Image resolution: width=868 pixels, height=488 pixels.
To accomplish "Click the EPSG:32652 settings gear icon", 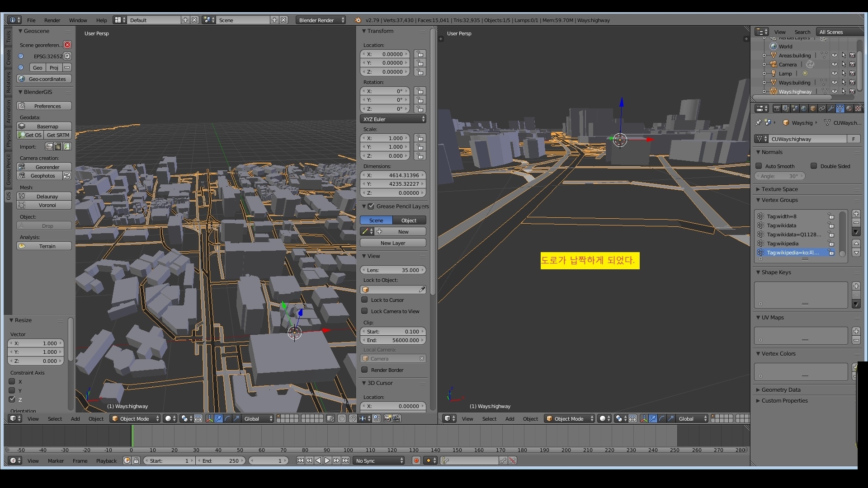I will [x=67, y=56].
